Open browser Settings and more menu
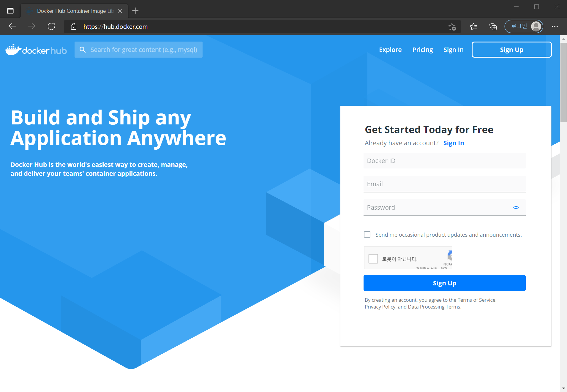 555,26
